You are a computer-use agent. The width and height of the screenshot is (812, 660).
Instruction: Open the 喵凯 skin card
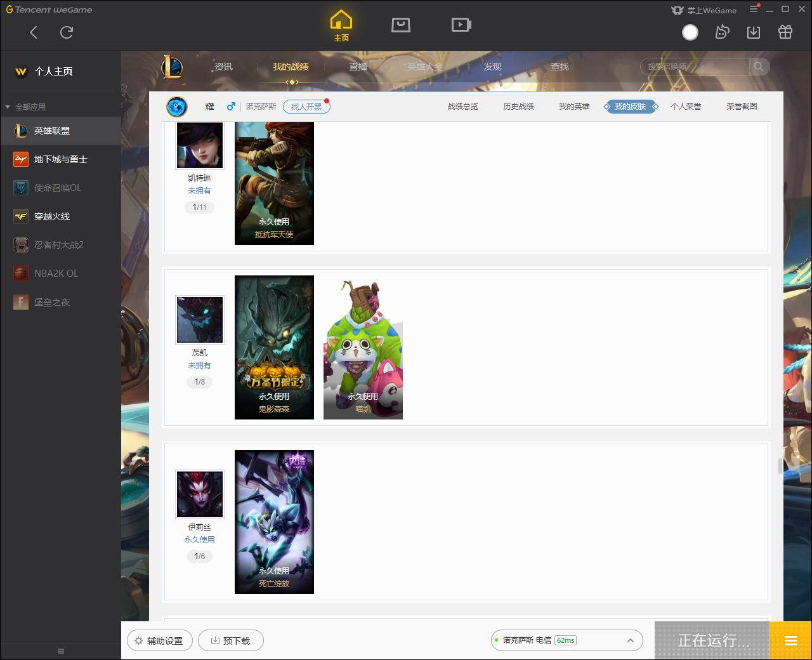tap(363, 347)
